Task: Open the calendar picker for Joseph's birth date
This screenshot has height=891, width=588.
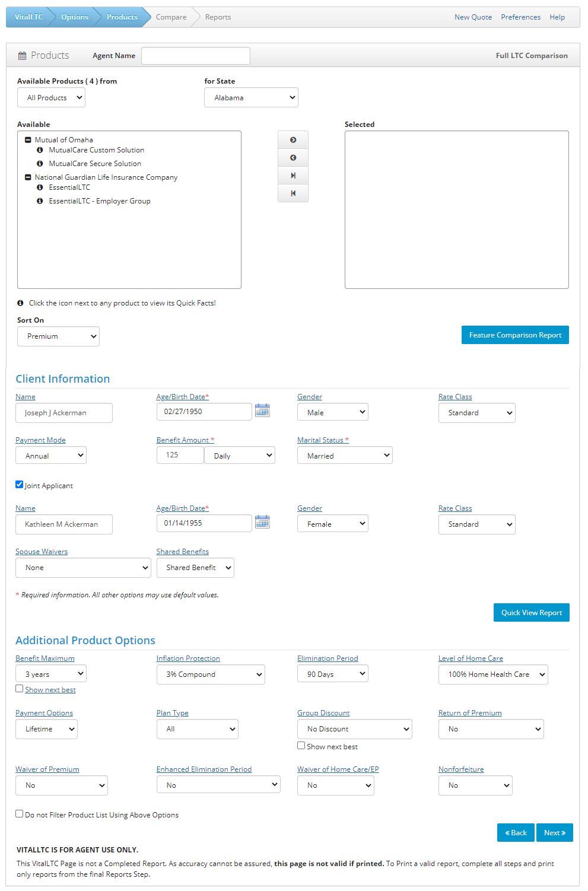Action: tap(262, 411)
